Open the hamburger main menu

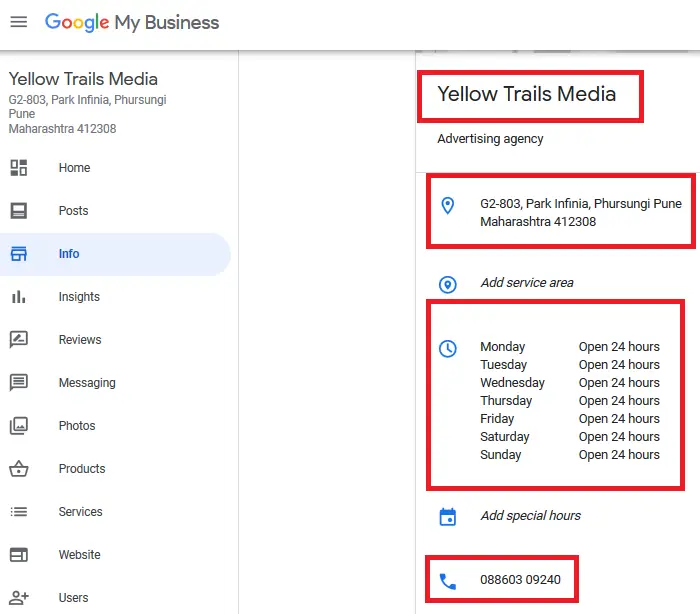[x=19, y=22]
